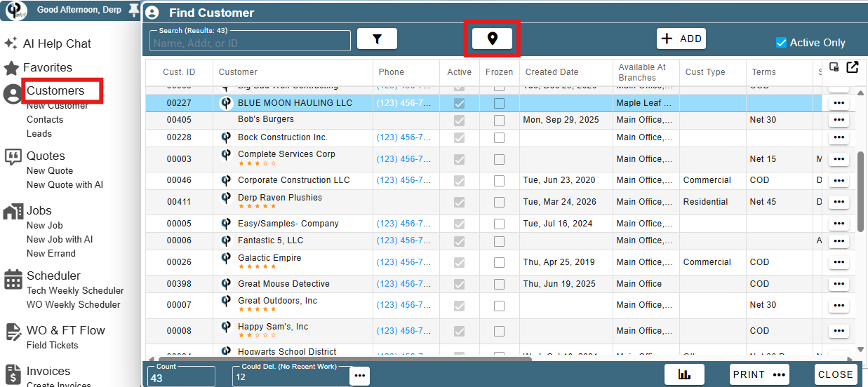Pop out the grid in new window icon

pyautogui.click(x=853, y=67)
